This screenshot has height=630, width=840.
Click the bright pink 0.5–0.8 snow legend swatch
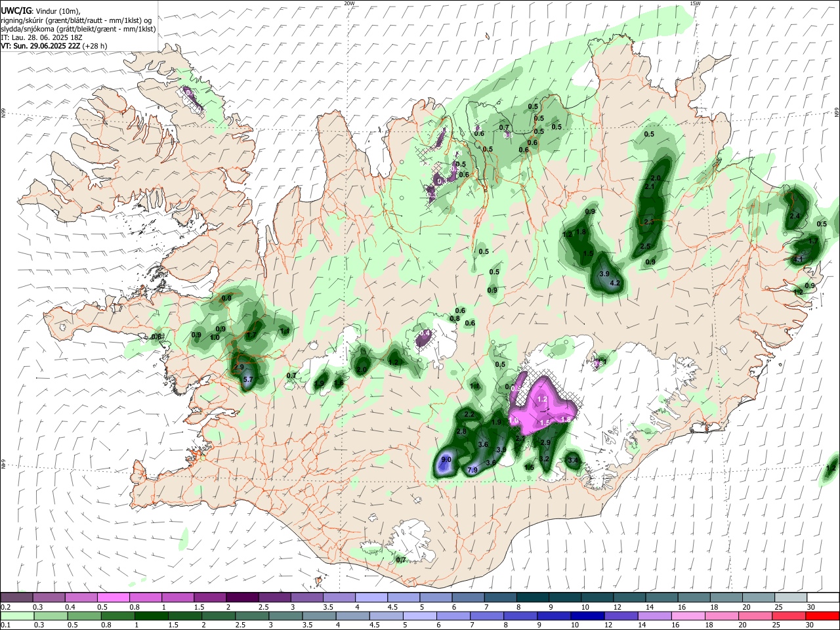click(x=113, y=598)
